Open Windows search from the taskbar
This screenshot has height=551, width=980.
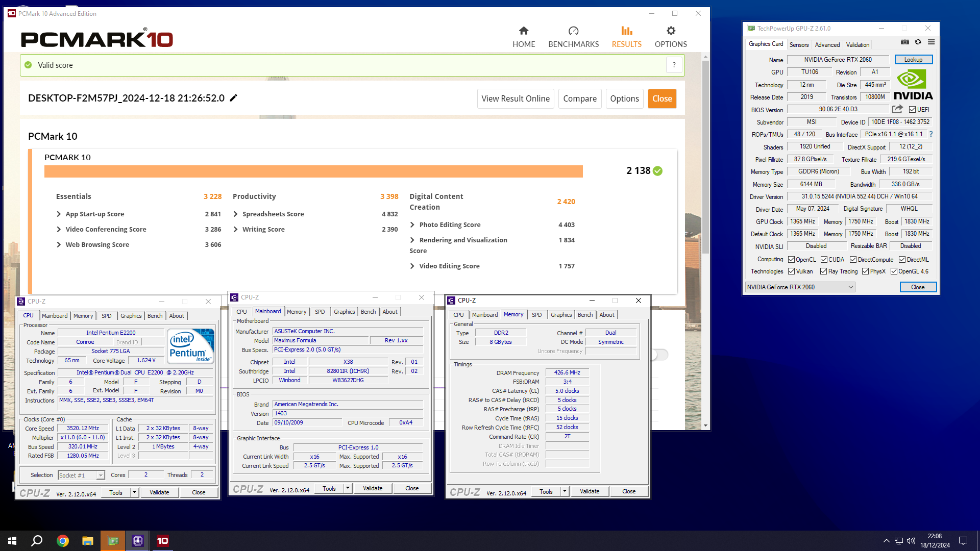click(x=37, y=541)
